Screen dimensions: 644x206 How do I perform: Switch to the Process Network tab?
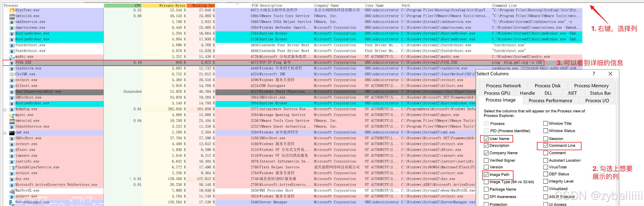503,86
